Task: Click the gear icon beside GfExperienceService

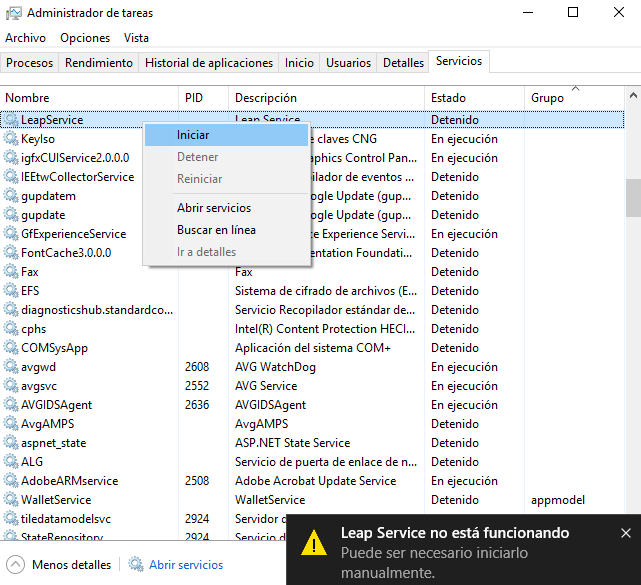Action: [11, 234]
